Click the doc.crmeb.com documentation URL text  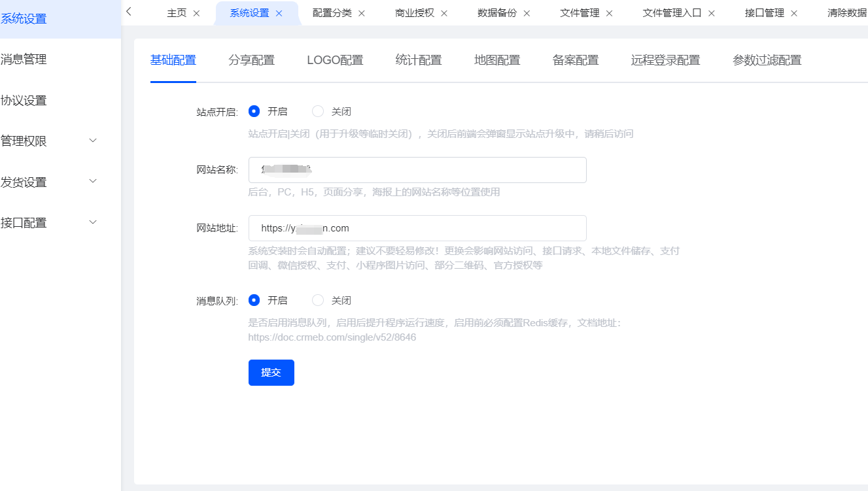pyautogui.click(x=332, y=337)
